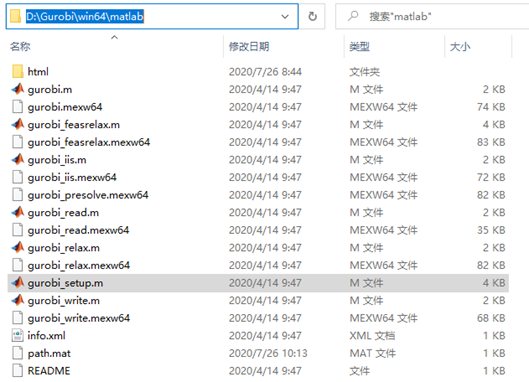
Task: Click the MATLAB icon of gurobi_iis.m
Action: pyautogui.click(x=18, y=159)
